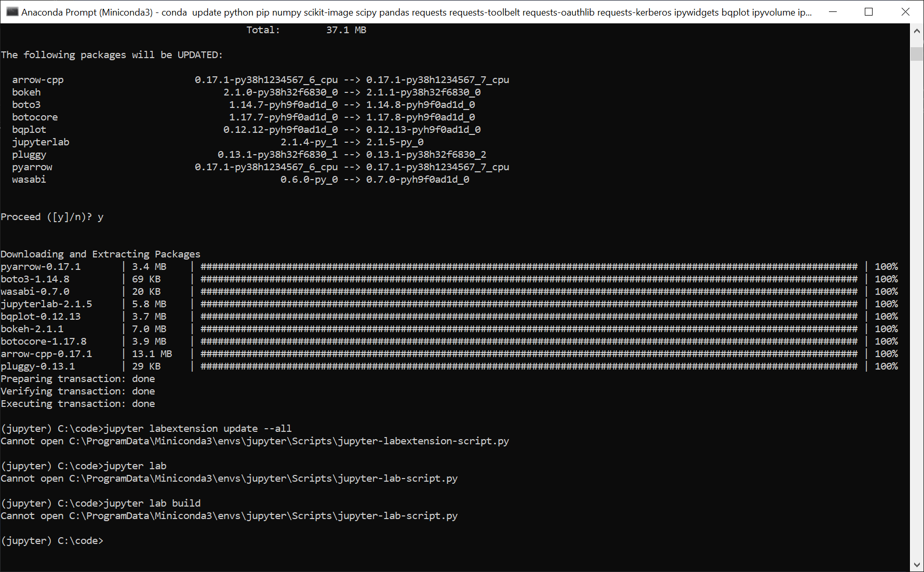Click the scrollbar up arrow
The height and width of the screenshot is (572, 924).
coord(917,30)
